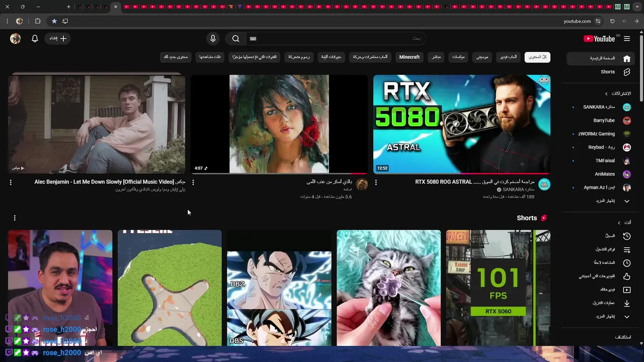Select the Animation (رسوم متحركة) chip
The width and height of the screenshot is (644, 362).
tap(299, 57)
